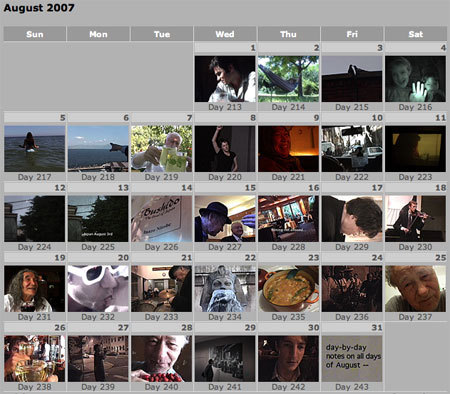Click the Day 219 caption link

tap(162, 177)
